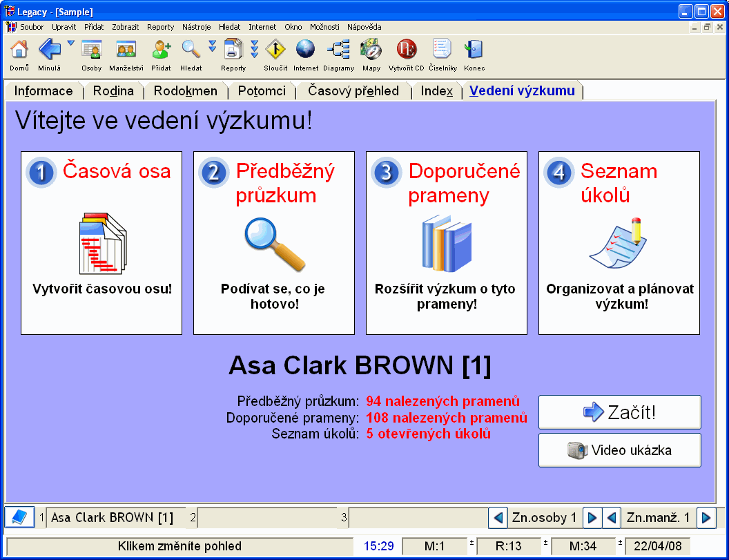This screenshot has width=729, height=560.
Task: Click the Časová osa heading
Action: click(117, 171)
